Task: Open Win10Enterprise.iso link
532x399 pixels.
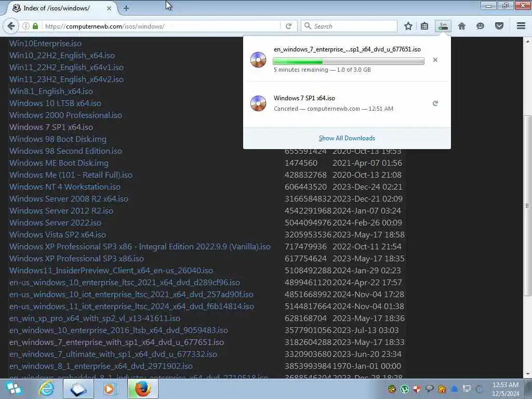Action: (x=46, y=44)
